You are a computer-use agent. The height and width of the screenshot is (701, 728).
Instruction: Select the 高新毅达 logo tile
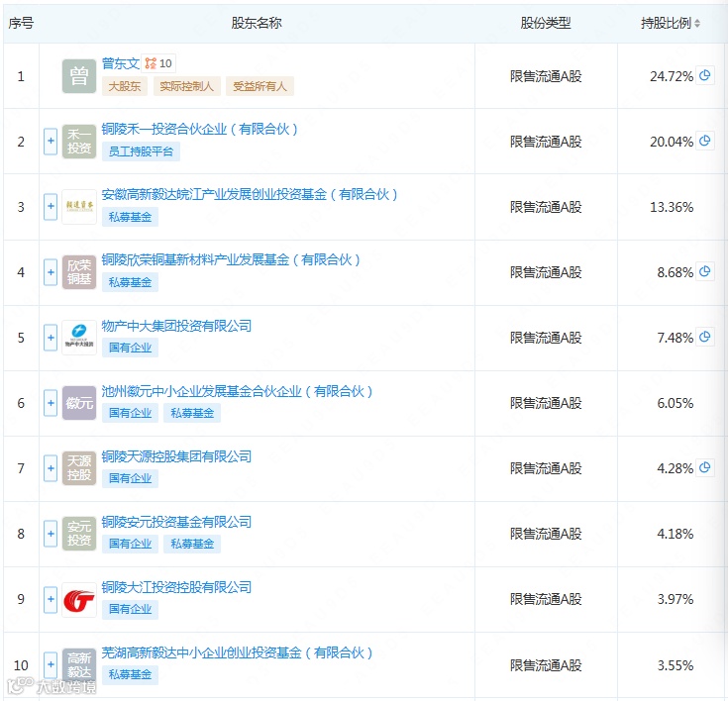[x=79, y=665]
